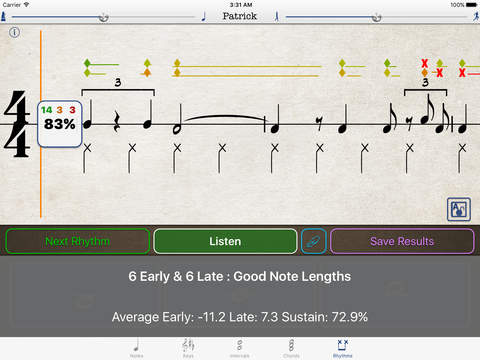The height and width of the screenshot is (360, 480).
Task: Click the left slider knob at top
Action: coord(104,17)
